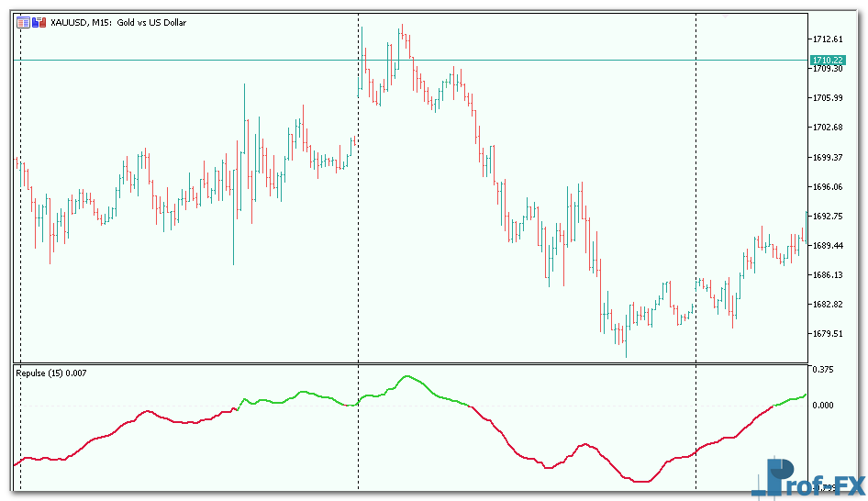
Task: Click the 1686.13 price scale label
Action: (x=827, y=275)
